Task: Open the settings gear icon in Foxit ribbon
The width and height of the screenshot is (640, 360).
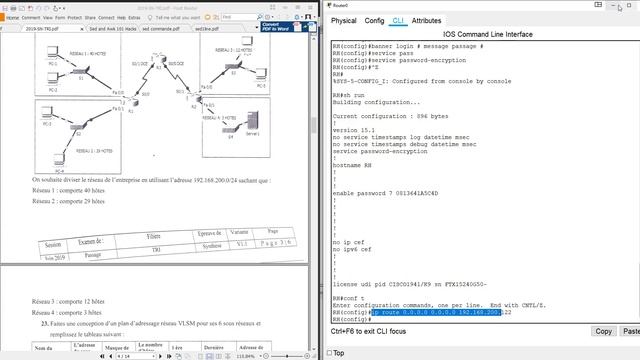Action: pos(297,17)
